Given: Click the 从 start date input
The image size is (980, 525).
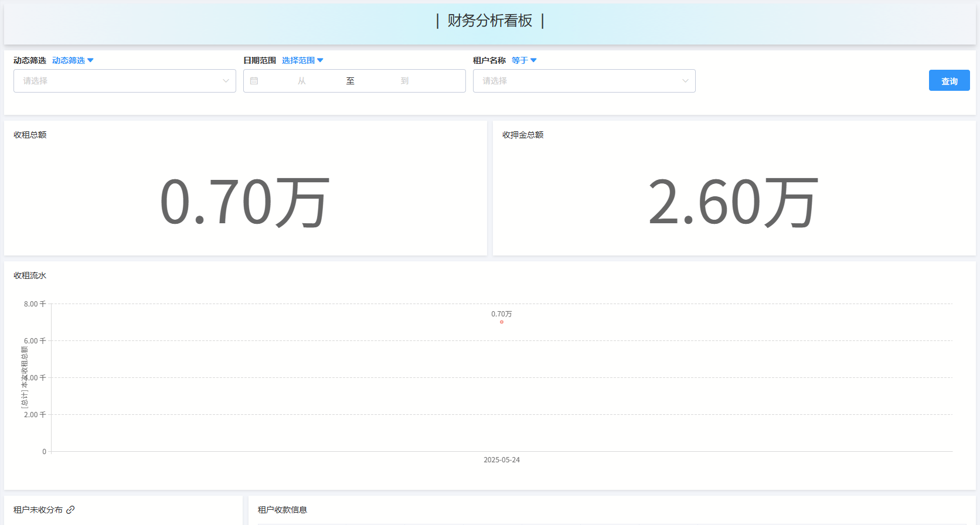Looking at the screenshot, I should point(302,81).
